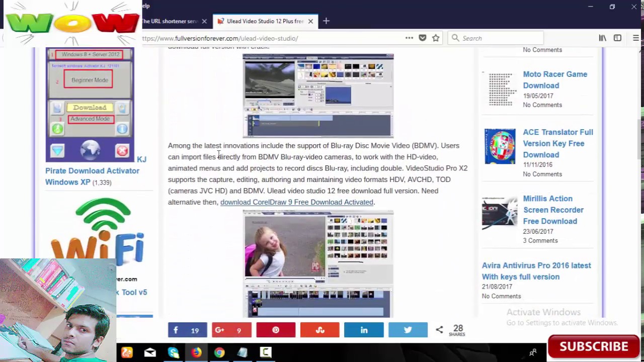Open a new browser tab
Screen dimensions: 644x362
tap(326, 21)
